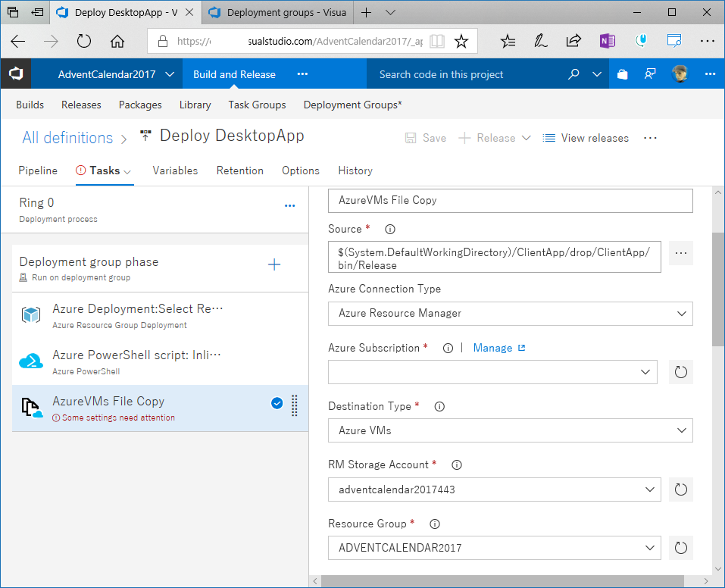Click Resource Group info icon
This screenshot has height=588, width=725.
[x=435, y=524]
